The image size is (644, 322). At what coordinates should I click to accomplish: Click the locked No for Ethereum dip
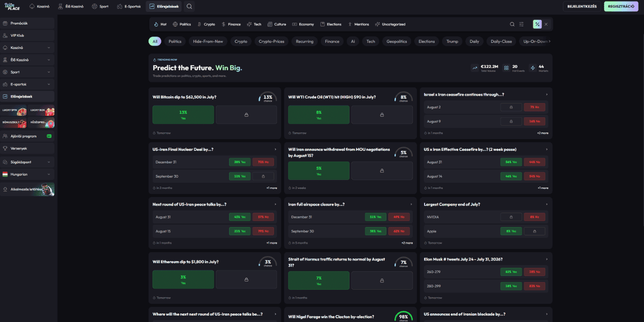pos(246,279)
